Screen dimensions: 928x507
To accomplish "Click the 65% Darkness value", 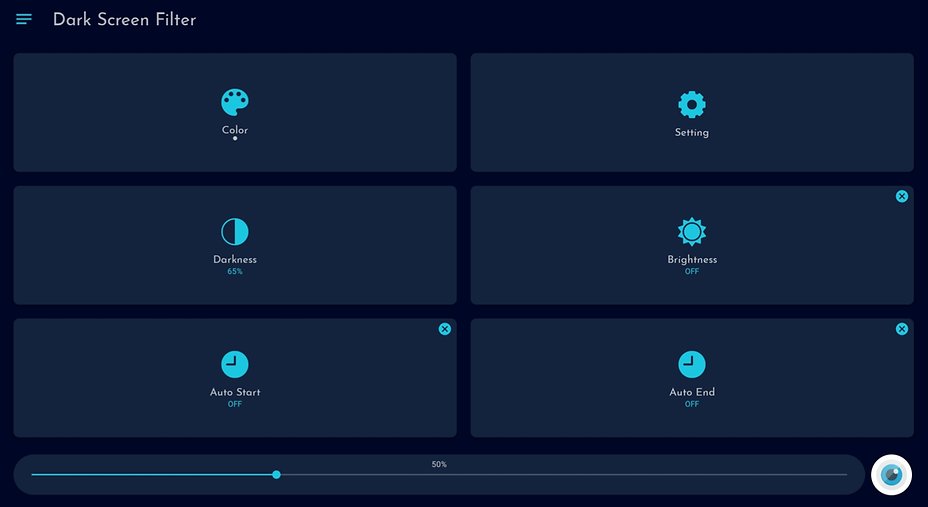I will pyautogui.click(x=235, y=272).
